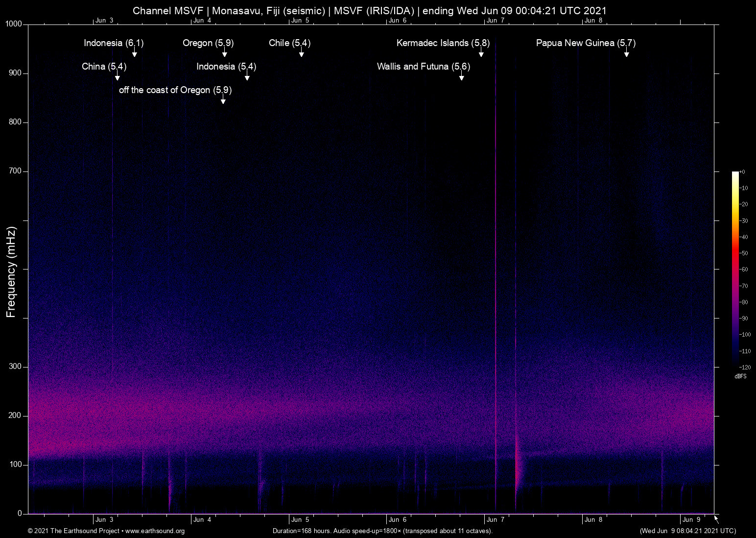Click the arrow under Indonesia (6.1) label
Viewport: 756px width, 538px height.
tap(134, 53)
